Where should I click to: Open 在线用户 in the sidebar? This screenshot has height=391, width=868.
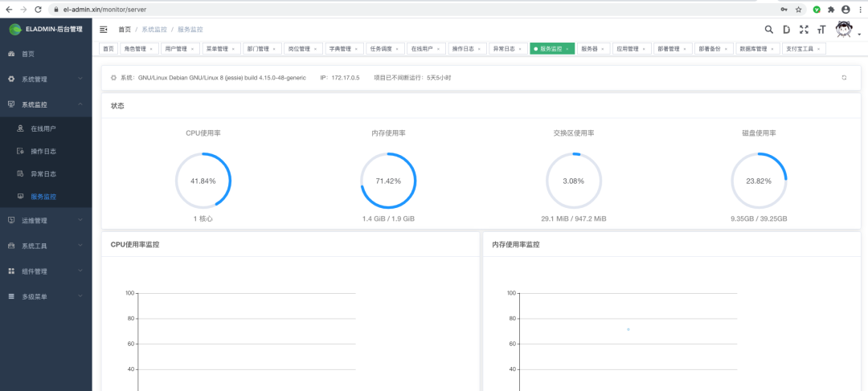43,128
